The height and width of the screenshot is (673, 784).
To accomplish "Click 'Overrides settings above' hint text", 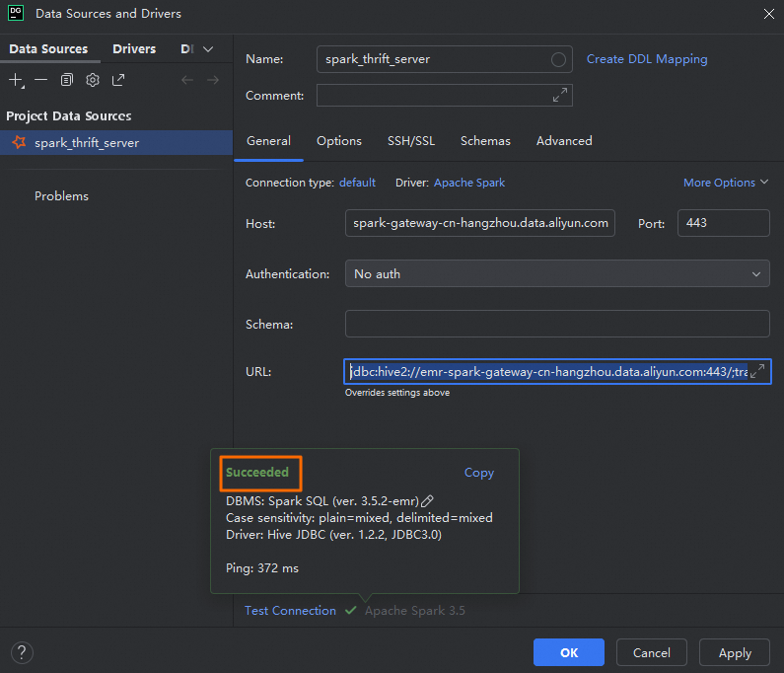I will (x=397, y=393).
